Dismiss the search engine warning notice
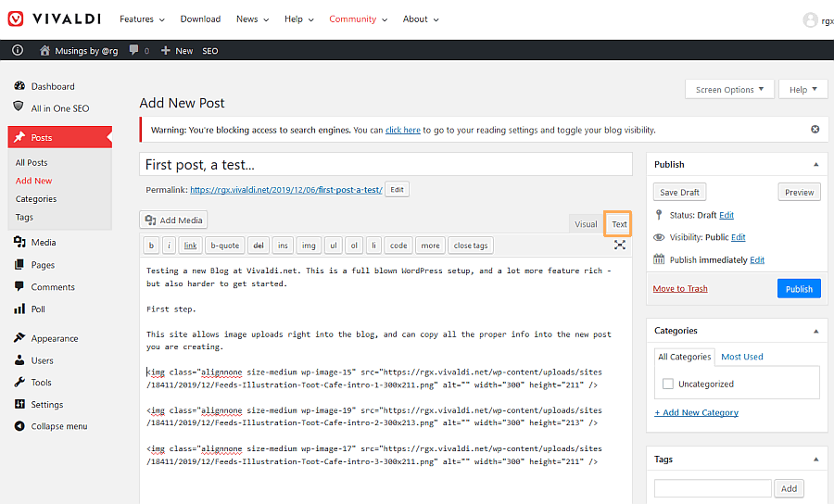This screenshot has width=834, height=504. pos(815,130)
